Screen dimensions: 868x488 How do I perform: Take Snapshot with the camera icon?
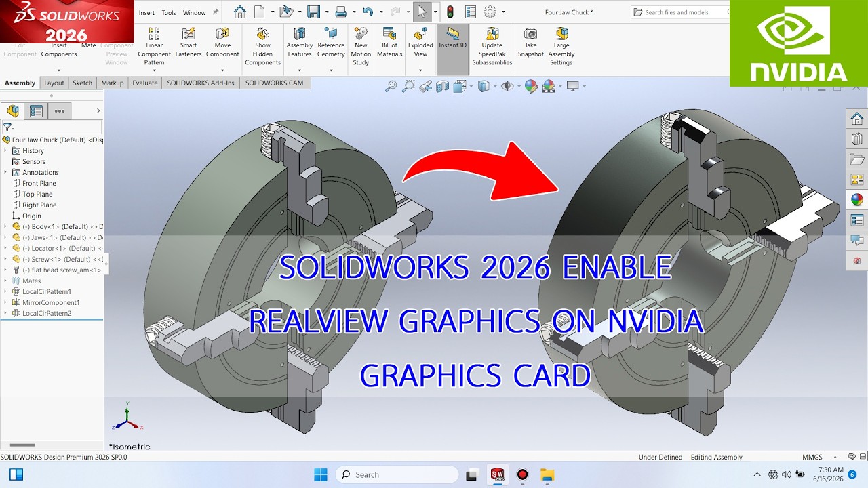tap(531, 43)
